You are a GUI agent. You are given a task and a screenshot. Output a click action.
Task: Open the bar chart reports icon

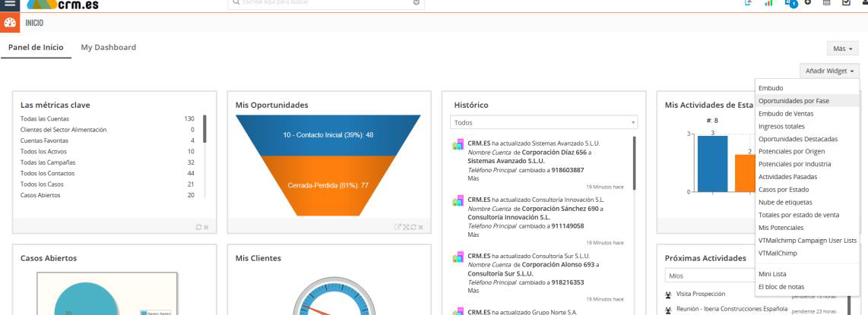[x=768, y=3]
